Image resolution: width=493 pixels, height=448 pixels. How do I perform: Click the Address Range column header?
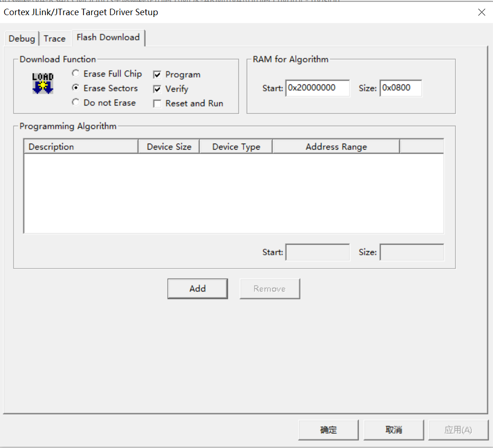pyautogui.click(x=336, y=146)
